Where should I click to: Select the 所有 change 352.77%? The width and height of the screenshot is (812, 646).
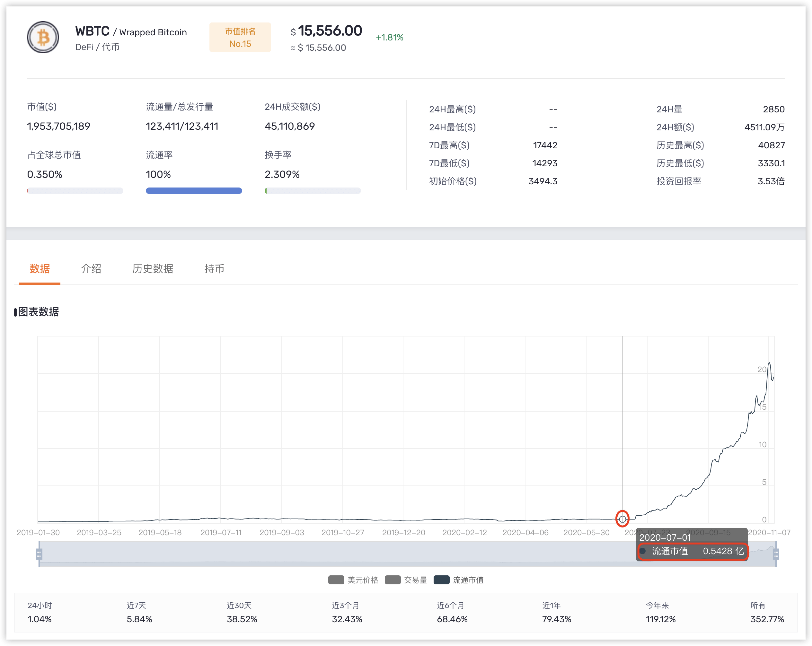pyautogui.click(x=767, y=619)
